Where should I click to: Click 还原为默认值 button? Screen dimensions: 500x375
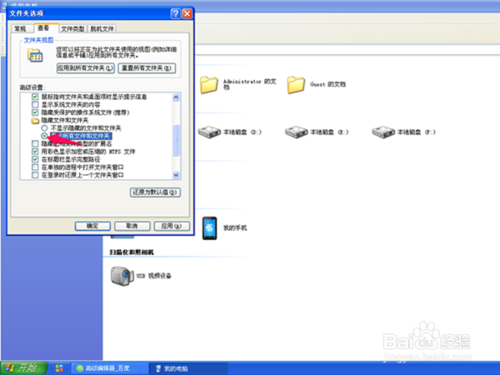155,192
